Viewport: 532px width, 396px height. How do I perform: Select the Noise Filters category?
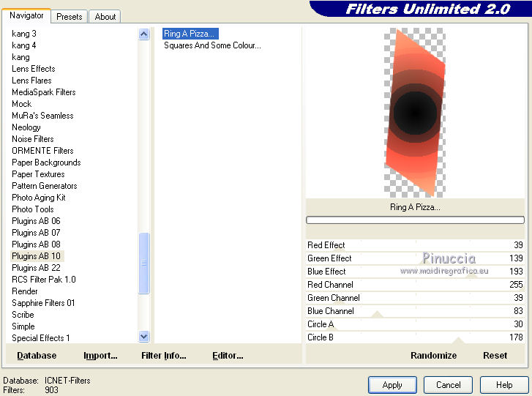[x=33, y=139]
